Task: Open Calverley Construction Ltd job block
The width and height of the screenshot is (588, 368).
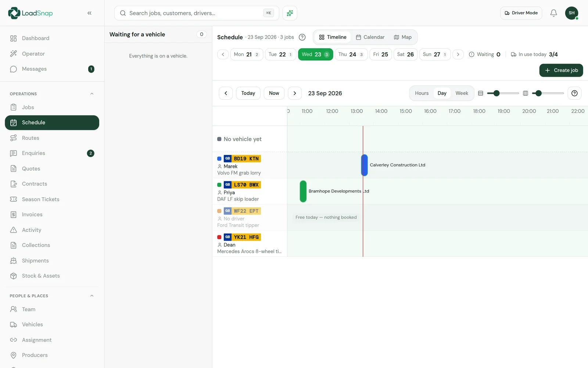Action: [364, 165]
